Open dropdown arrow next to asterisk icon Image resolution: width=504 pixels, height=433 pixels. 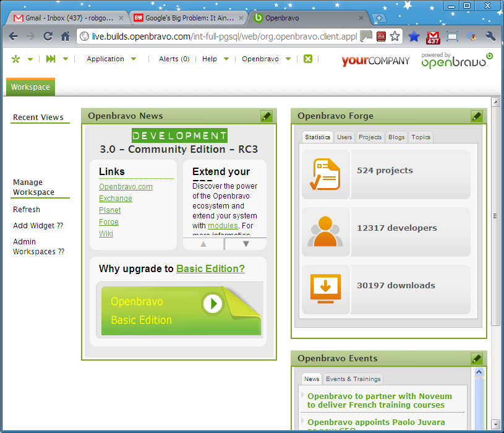[30, 59]
